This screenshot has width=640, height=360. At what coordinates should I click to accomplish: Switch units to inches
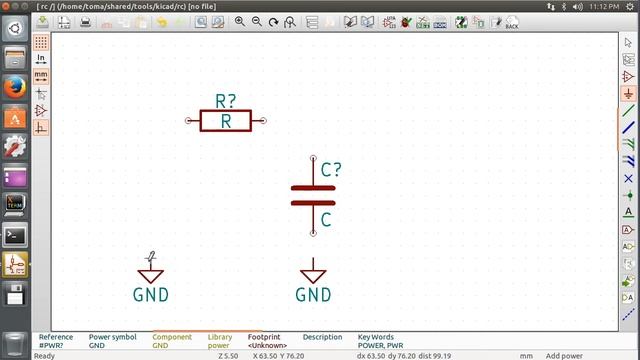point(41,59)
